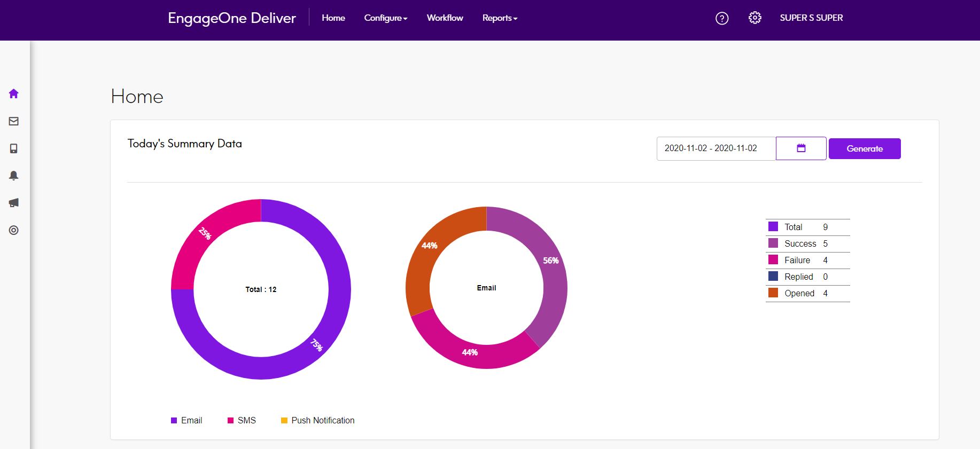980x449 pixels.
Task: Click the 'Email' center label of second donut
Action: click(x=486, y=288)
